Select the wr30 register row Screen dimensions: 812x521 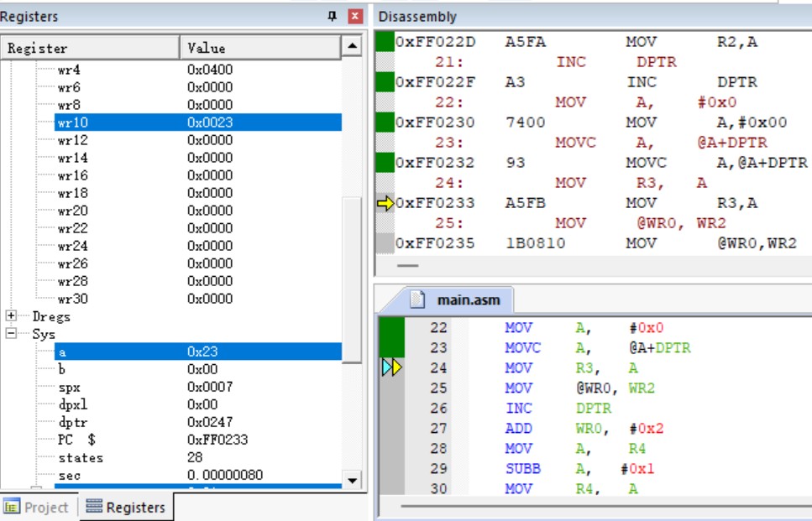coord(198,299)
